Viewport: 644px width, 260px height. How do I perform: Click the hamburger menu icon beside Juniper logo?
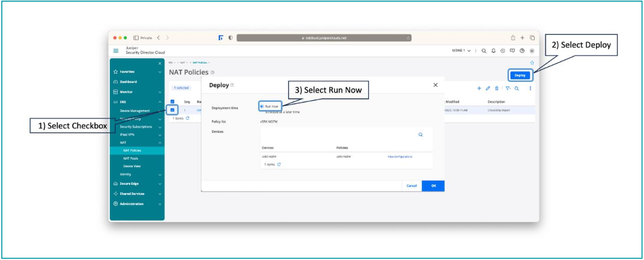coord(116,51)
